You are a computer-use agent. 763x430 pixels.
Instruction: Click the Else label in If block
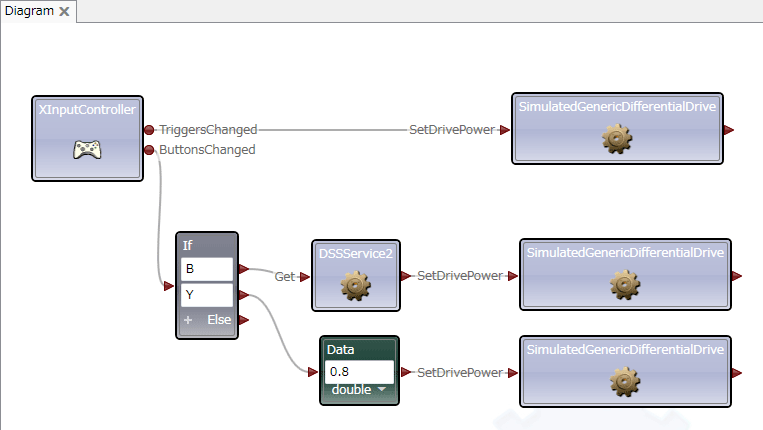click(219, 320)
